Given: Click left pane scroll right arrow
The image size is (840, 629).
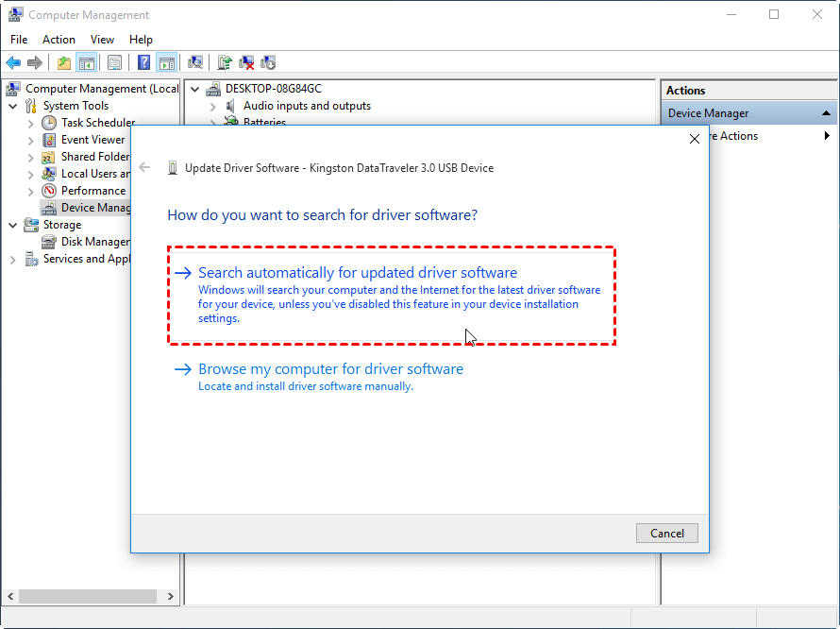Looking at the screenshot, I should (170, 596).
